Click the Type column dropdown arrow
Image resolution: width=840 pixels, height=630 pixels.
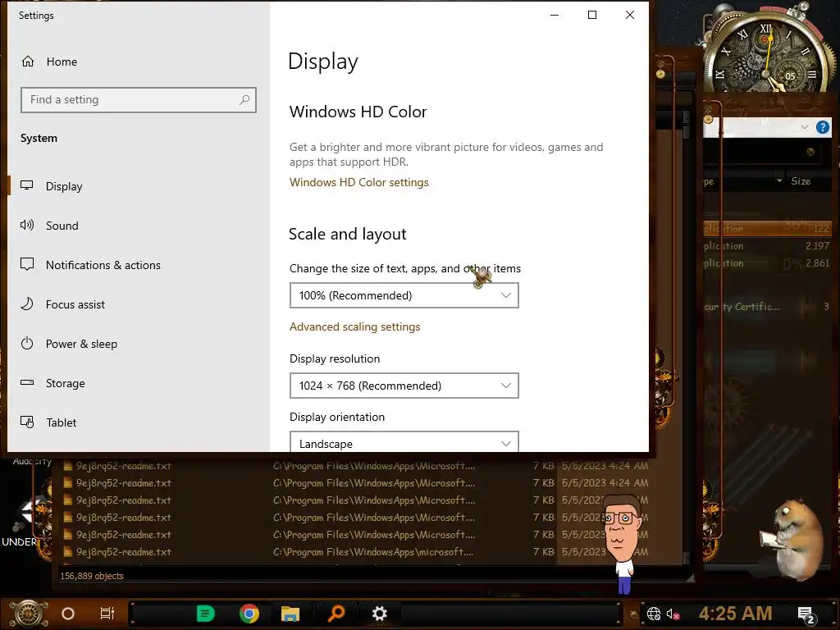click(779, 181)
